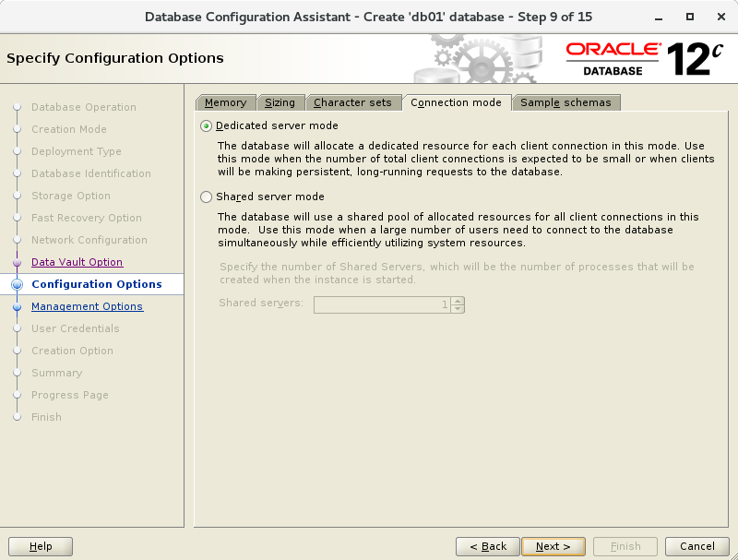Click the Summary step label
Image resolution: width=738 pixels, height=560 pixels.
(x=57, y=373)
